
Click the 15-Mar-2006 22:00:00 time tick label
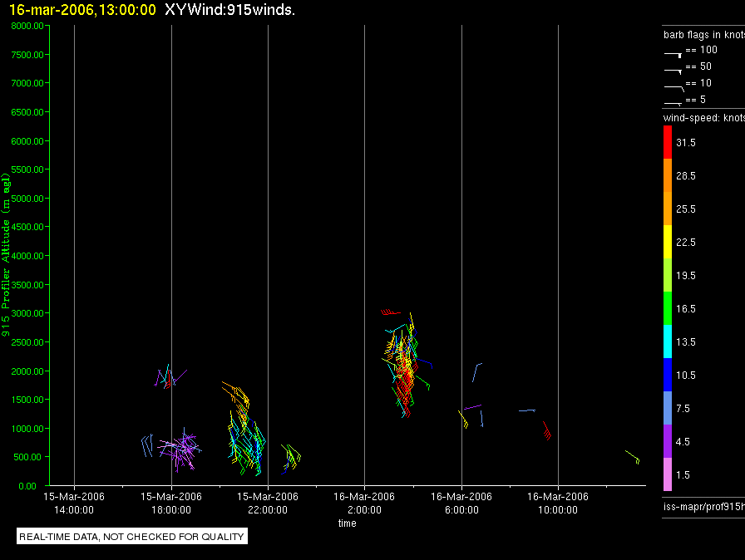(268, 503)
